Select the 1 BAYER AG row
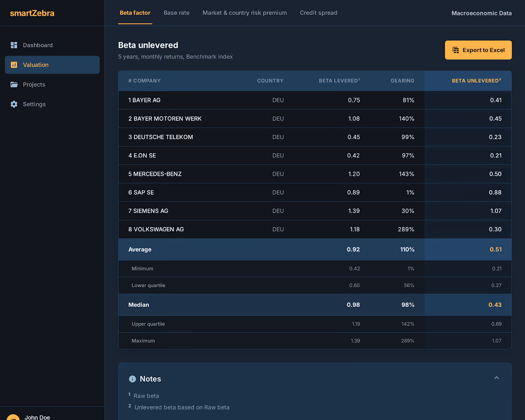The width and height of the screenshot is (525, 420). point(315,100)
